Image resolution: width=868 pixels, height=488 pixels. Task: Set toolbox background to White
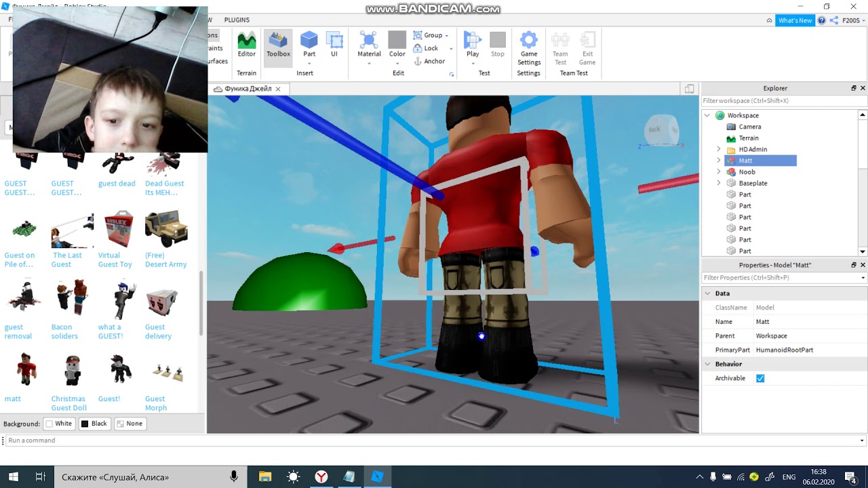pyautogui.click(x=58, y=424)
